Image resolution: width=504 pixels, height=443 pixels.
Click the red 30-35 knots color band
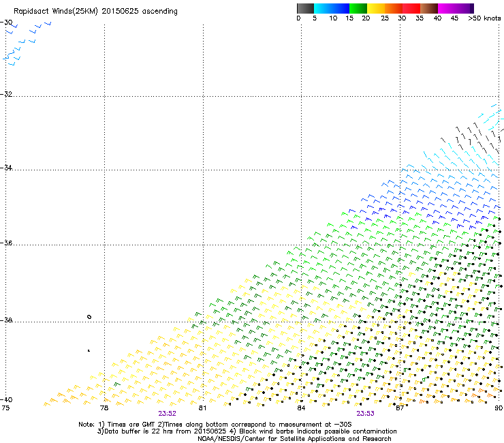pos(411,8)
